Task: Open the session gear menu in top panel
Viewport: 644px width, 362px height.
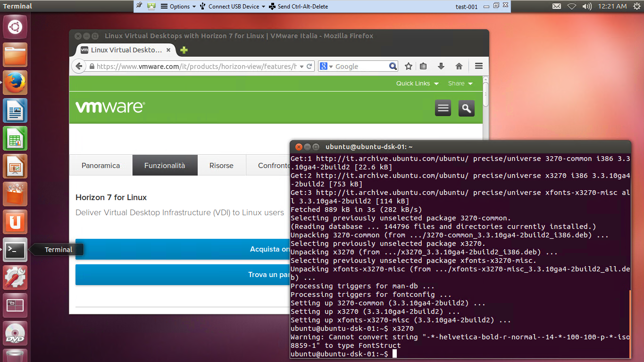Action: (636, 6)
